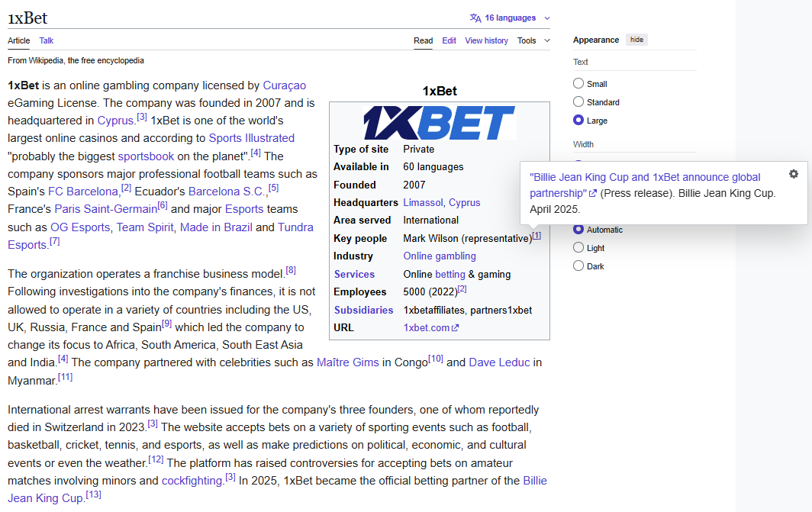Open the betting link in Services row

coord(450,275)
